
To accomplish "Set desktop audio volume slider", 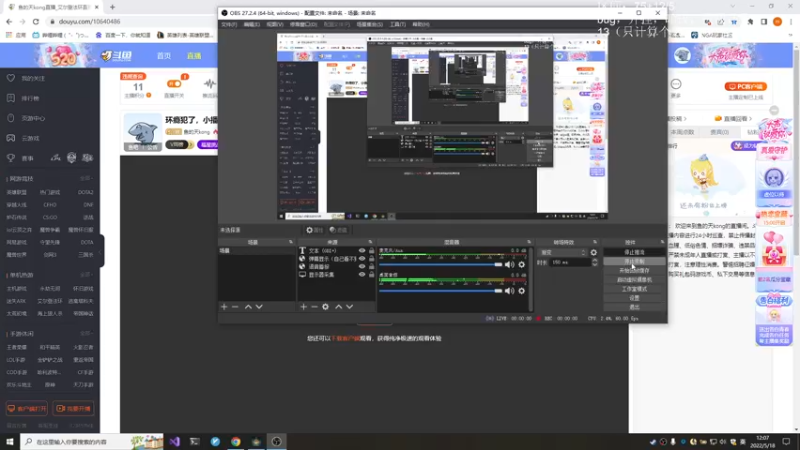I will click(441, 291).
